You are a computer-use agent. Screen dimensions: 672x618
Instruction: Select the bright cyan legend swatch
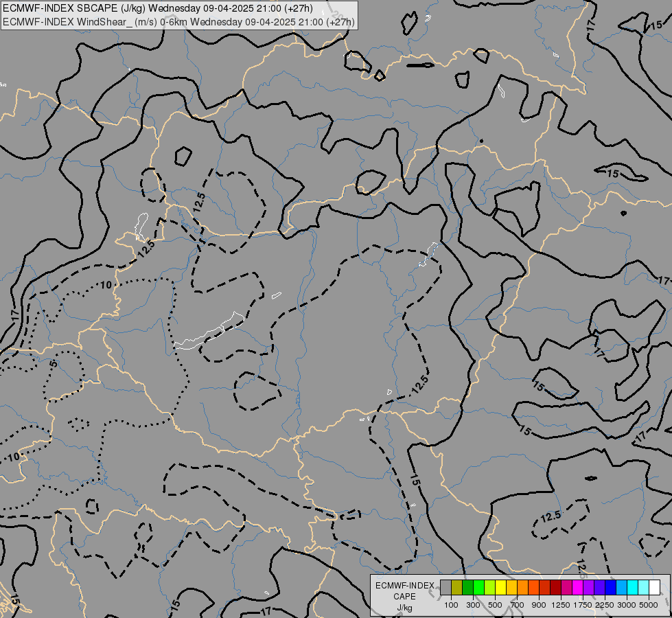[633, 588]
